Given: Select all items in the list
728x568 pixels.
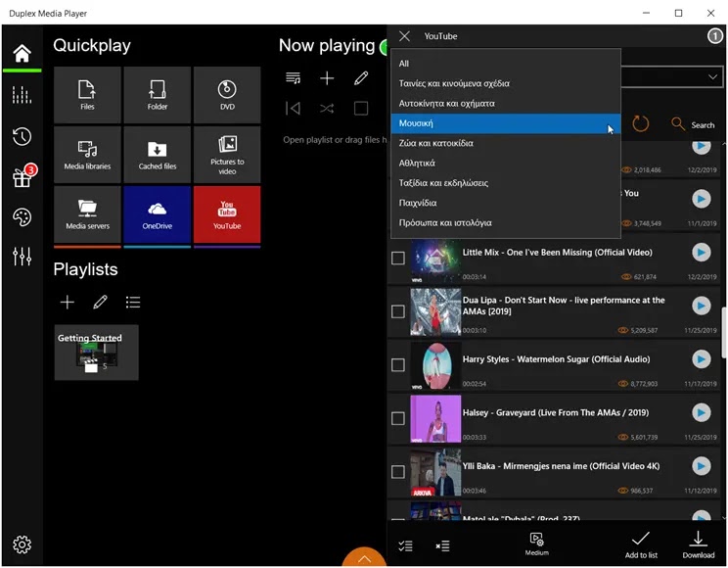Looking at the screenshot, I should pos(405,545).
